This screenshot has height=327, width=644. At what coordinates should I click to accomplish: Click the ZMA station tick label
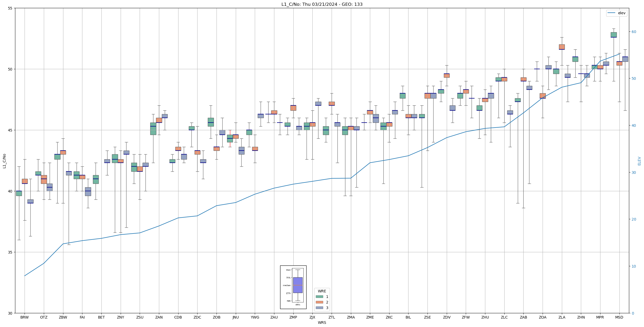[351, 317]
